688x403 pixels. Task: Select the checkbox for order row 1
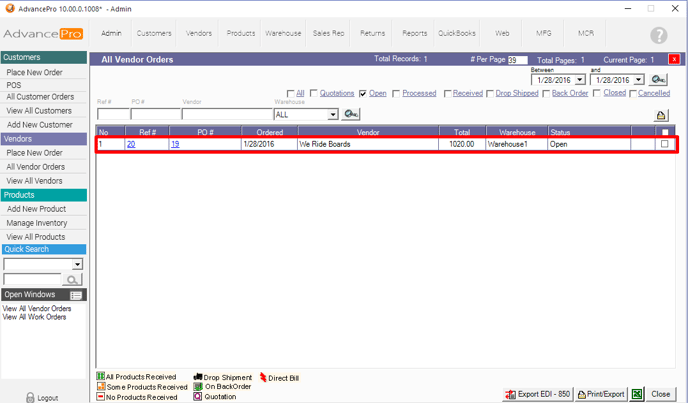(664, 144)
